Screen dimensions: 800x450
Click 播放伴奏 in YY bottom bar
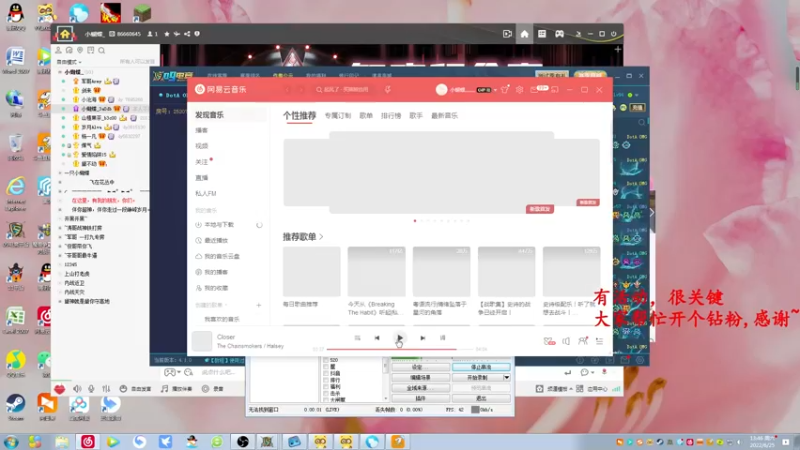point(177,389)
